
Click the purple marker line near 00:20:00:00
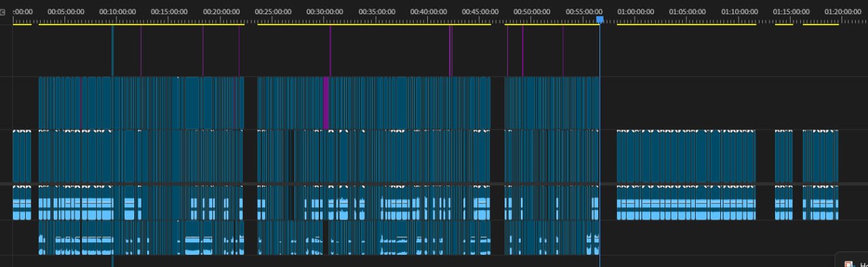tap(203, 51)
